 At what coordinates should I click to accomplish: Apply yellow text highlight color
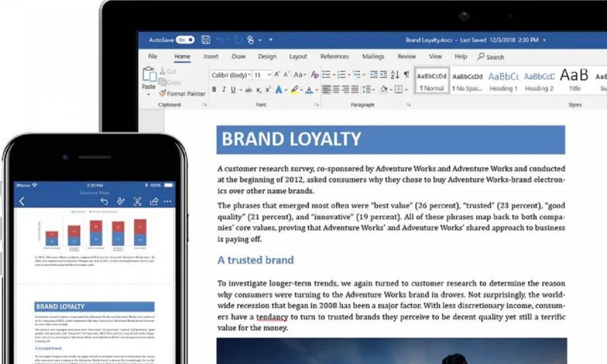(294, 90)
